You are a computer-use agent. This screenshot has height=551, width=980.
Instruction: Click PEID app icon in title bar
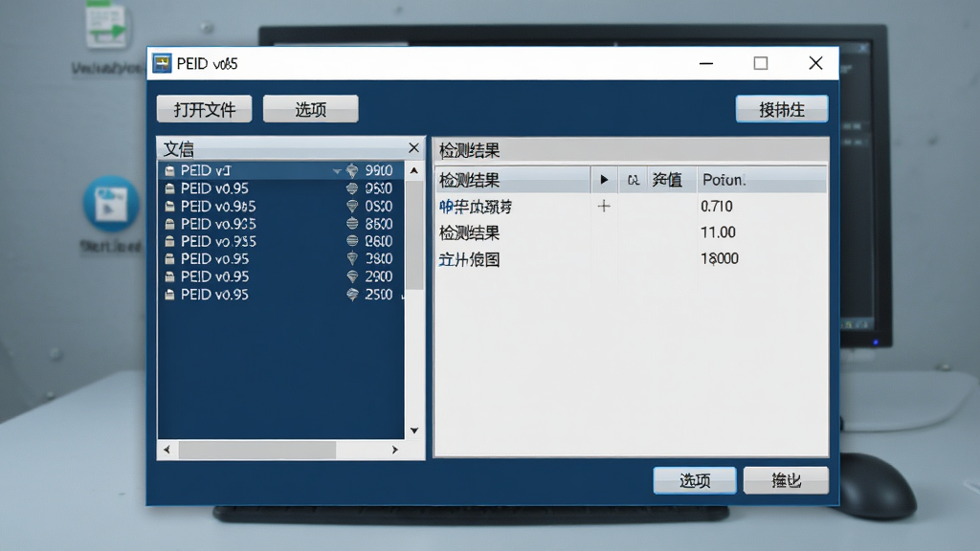pyautogui.click(x=162, y=63)
